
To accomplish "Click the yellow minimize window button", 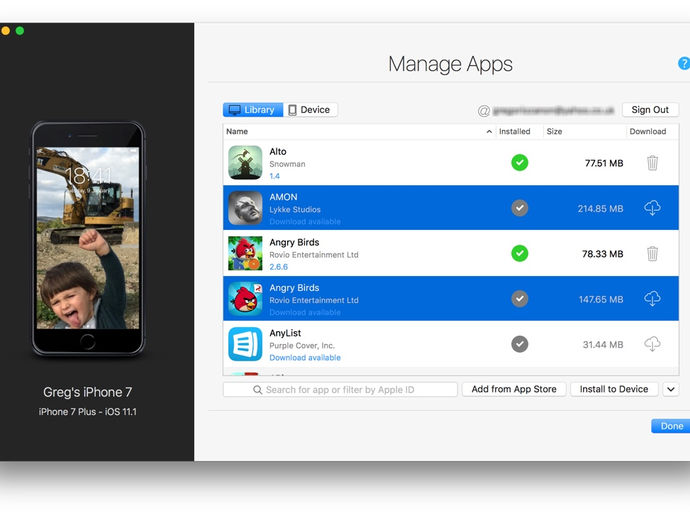I will click(x=5, y=30).
